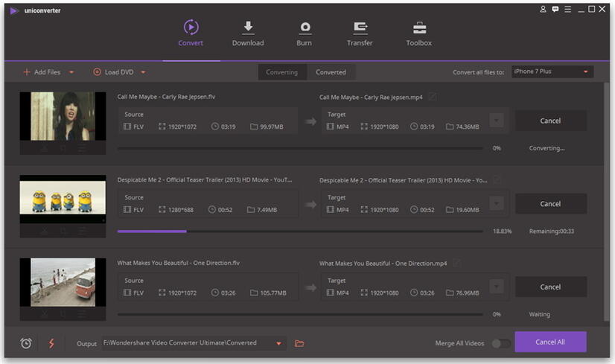Open the output folder icon
This screenshot has height=364, width=615.
(299, 344)
